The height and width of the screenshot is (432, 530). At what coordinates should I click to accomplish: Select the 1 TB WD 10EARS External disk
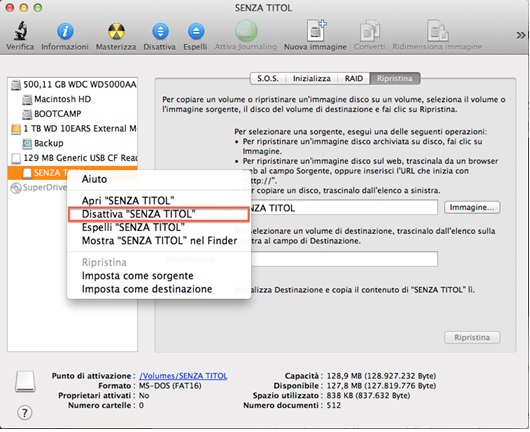(72, 128)
